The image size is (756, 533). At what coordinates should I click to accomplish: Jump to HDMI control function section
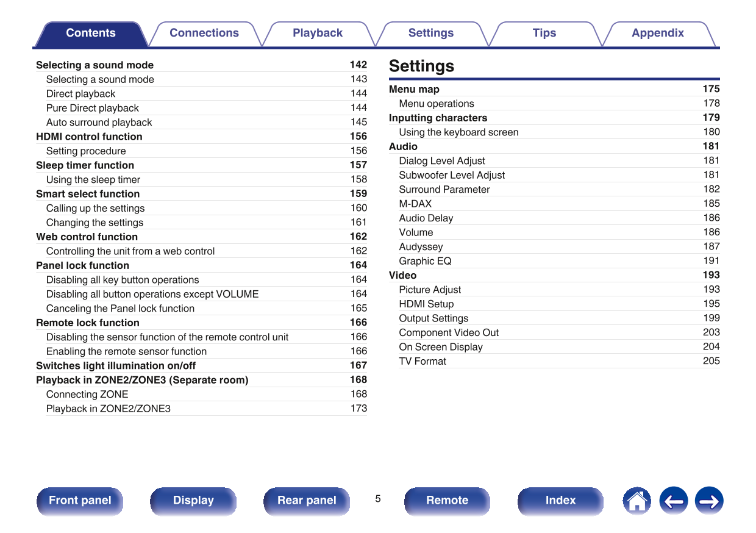(89, 137)
